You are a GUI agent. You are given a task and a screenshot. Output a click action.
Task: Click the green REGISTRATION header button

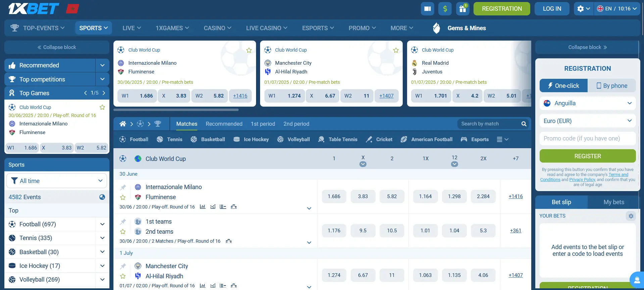[x=502, y=9]
